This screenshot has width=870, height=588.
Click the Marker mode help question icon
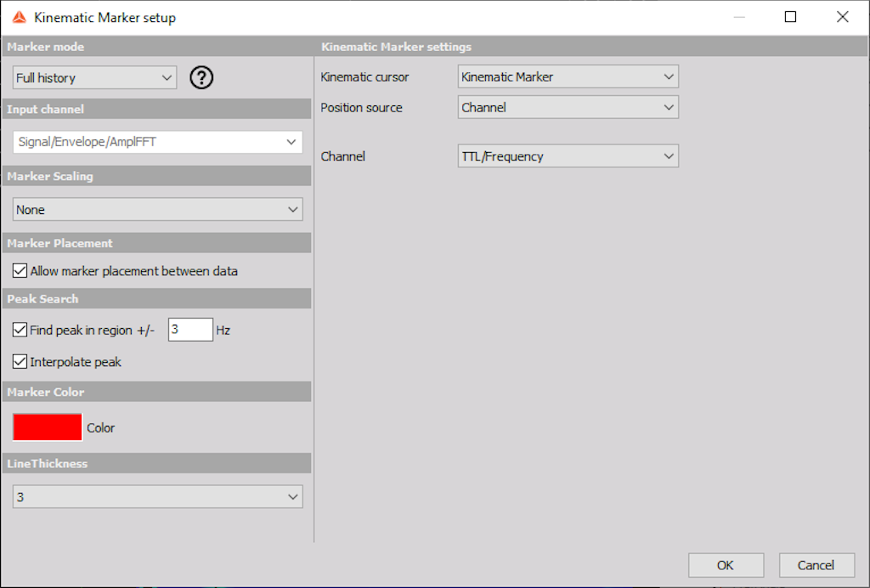201,77
